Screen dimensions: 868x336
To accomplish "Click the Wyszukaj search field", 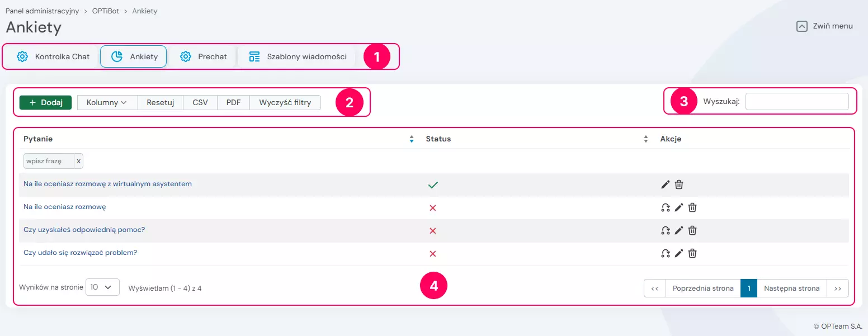I will click(x=797, y=102).
